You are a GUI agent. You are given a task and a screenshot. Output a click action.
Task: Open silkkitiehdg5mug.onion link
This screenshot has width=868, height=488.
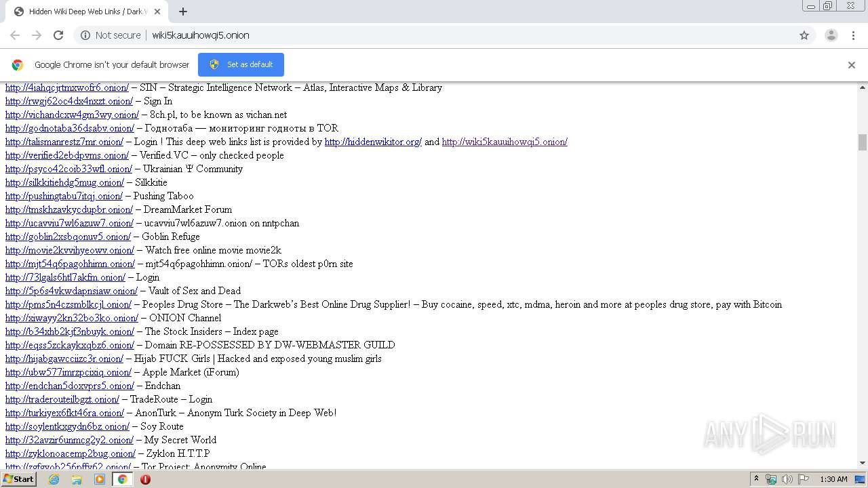(64, 182)
